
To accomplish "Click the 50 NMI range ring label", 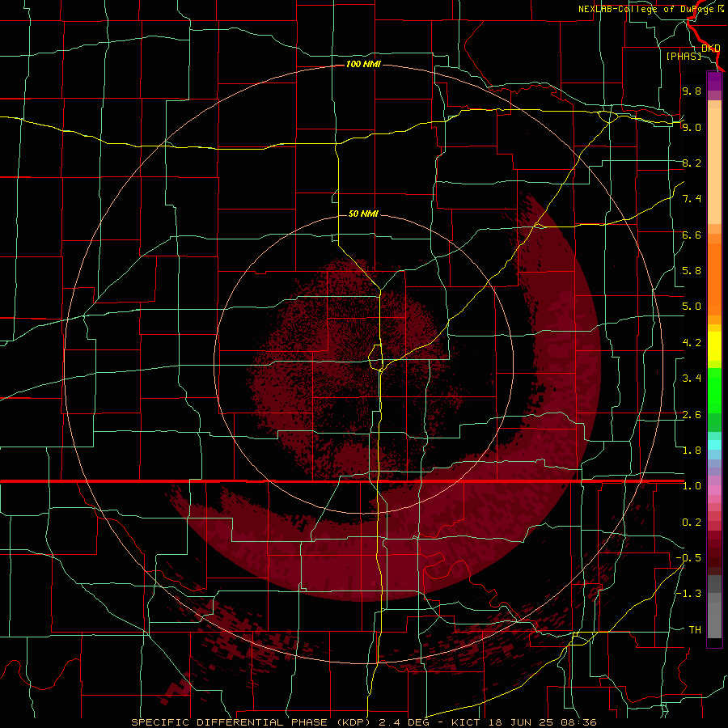I will 363,214.
